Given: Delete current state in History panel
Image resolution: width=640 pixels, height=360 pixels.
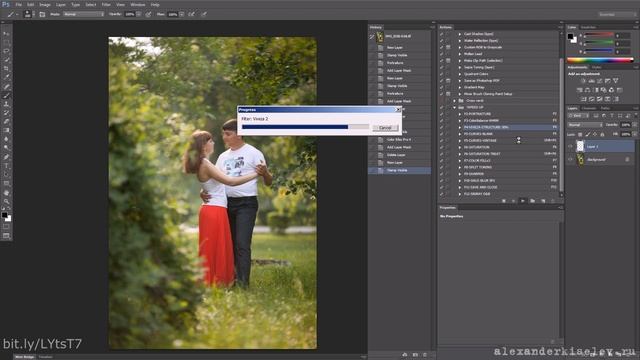Looking at the screenshot, I should tap(425, 355).
